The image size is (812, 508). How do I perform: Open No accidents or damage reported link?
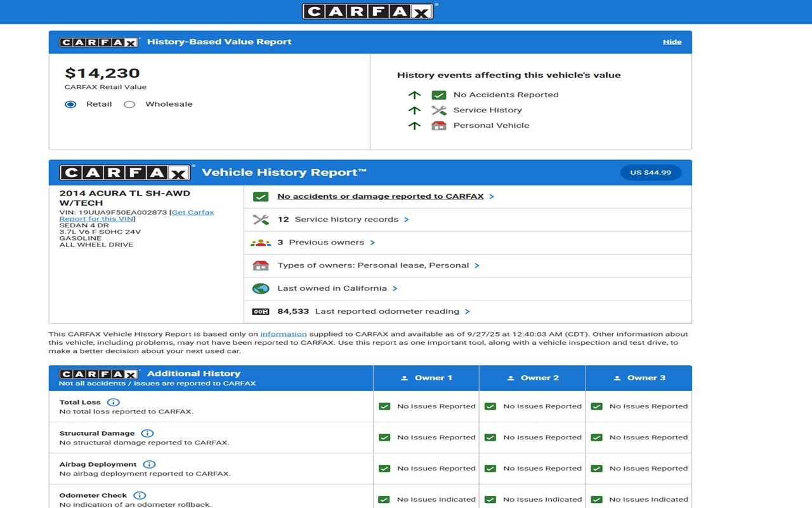pyautogui.click(x=381, y=196)
